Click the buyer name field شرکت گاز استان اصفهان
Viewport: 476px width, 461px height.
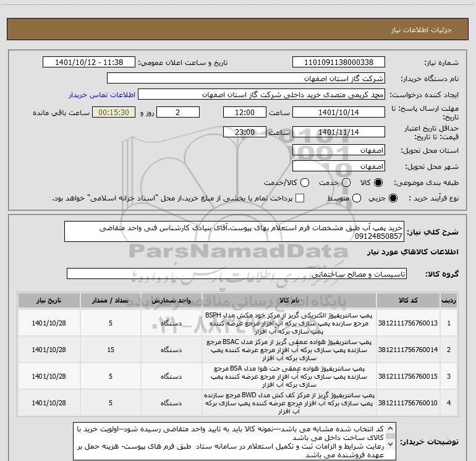[246, 79]
